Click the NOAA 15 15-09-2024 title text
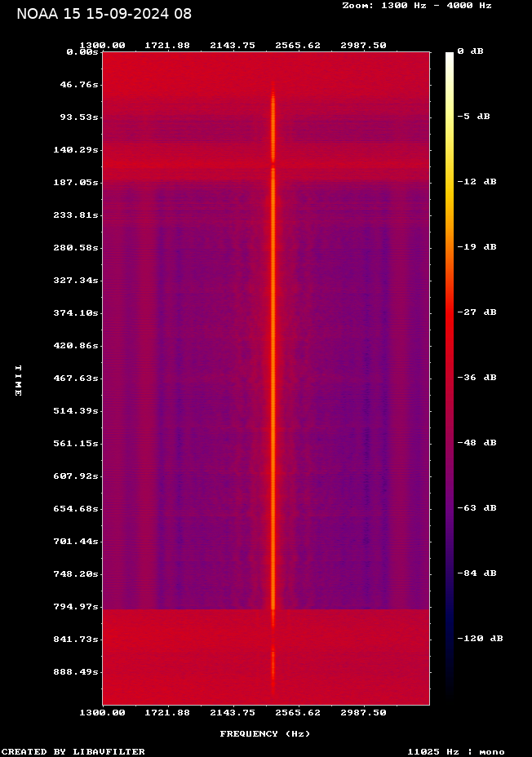Viewport: 532px width, 757px height. point(104,14)
